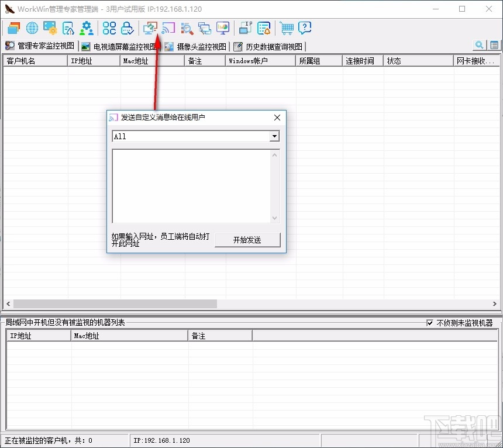Click the wireless broadcast message icon
Viewport: 503px width, 448px height.
168,27
